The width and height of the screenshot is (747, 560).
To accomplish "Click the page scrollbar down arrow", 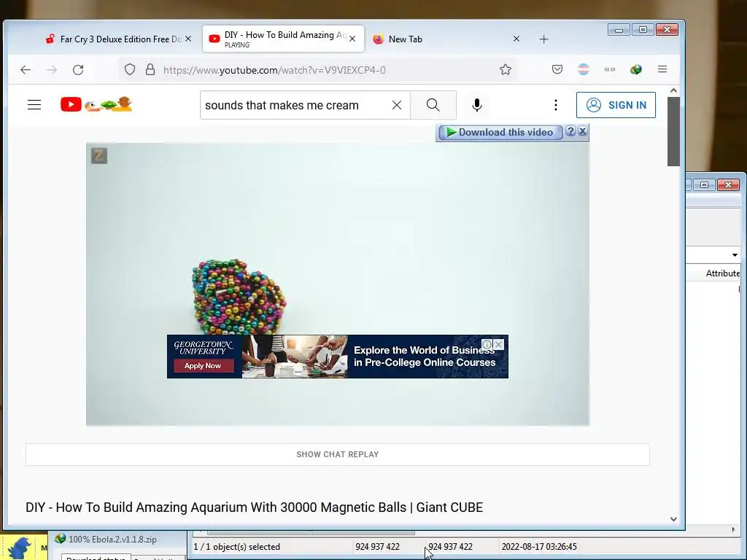I will pos(673,519).
